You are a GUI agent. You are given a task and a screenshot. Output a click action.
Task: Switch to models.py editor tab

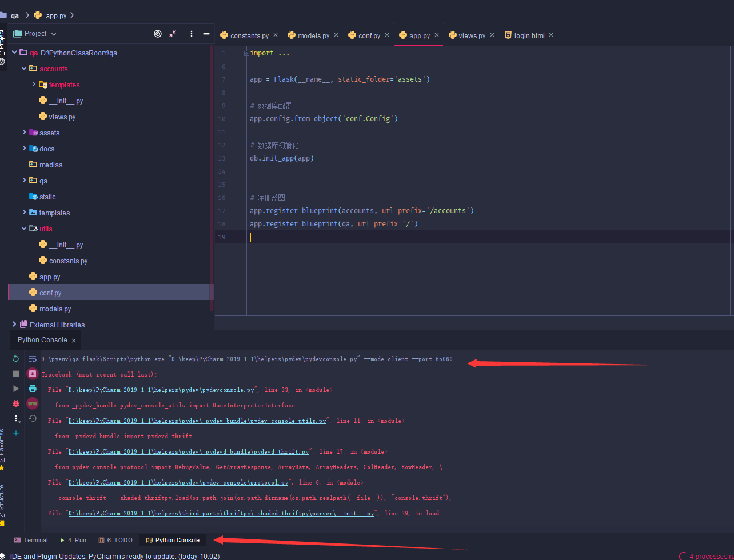click(313, 35)
